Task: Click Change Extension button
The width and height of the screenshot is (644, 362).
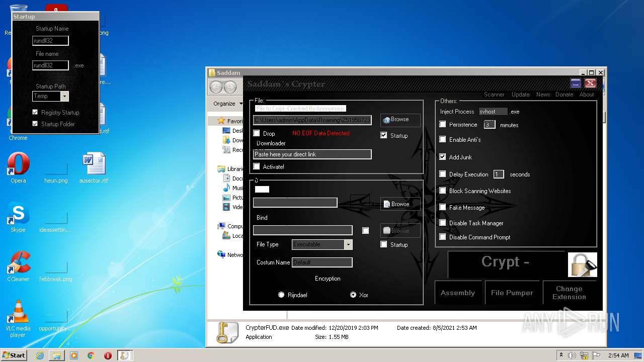Action: (x=570, y=293)
